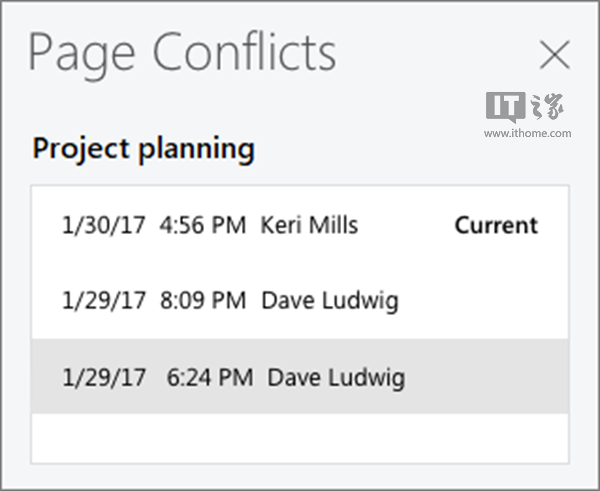Open the highlighted 6:24 PM conflict version

[x=300, y=377]
